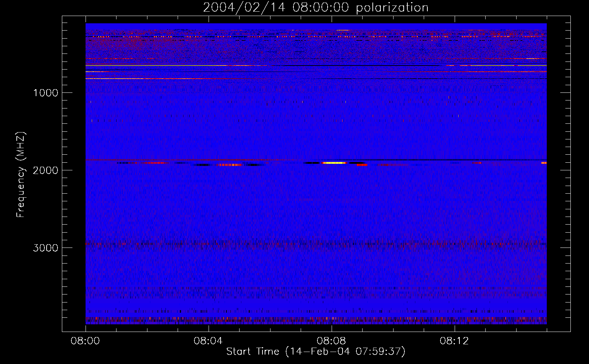Click the 08:04 time tick label
Image resolution: width=589 pixels, height=364 pixels.
pyautogui.click(x=208, y=341)
